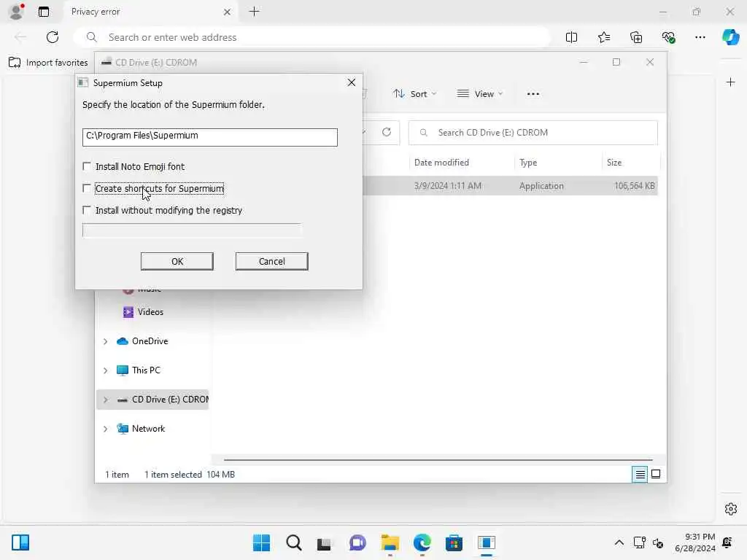The image size is (747, 560).
Task: Open Supermium Setup taskbar icon
Action: coord(487,542)
